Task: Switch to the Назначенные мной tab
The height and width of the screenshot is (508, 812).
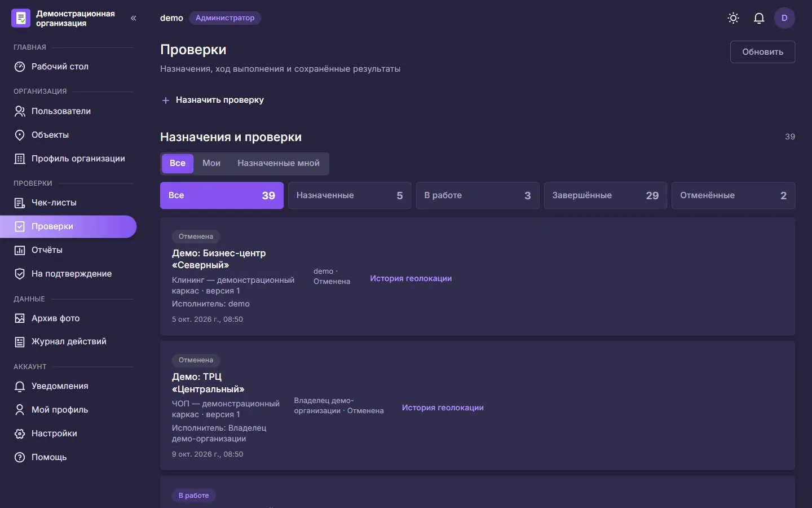Action: pos(279,163)
